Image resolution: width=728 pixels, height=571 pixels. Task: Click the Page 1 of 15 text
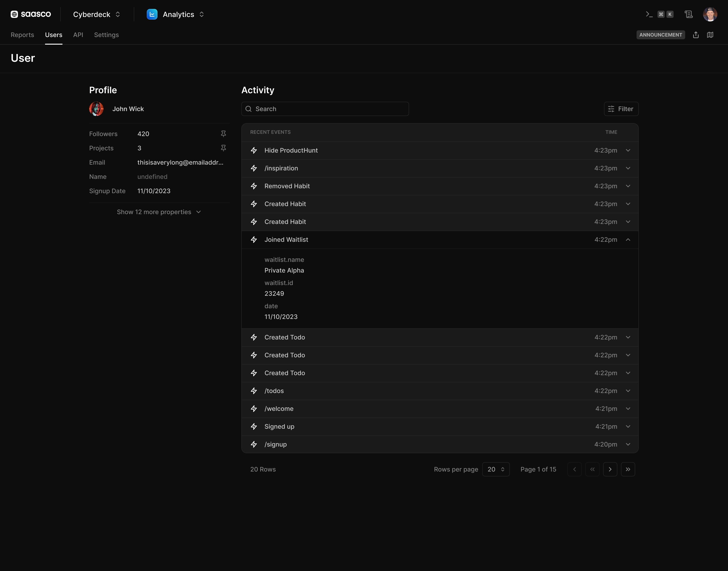click(x=538, y=469)
